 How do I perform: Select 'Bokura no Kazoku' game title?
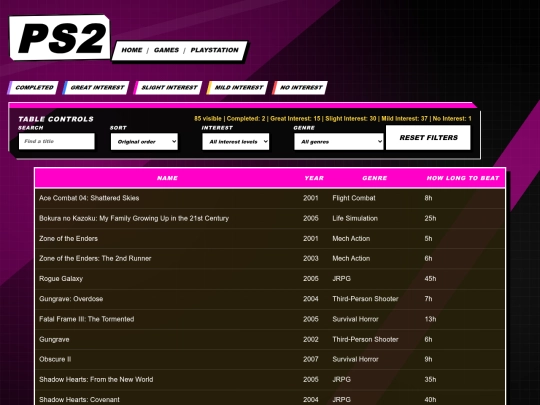(134, 218)
